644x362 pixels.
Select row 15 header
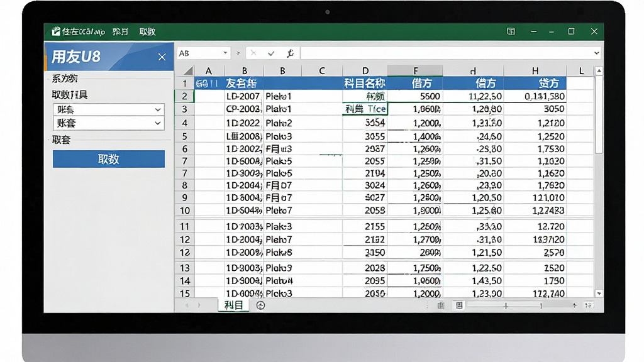(x=185, y=293)
